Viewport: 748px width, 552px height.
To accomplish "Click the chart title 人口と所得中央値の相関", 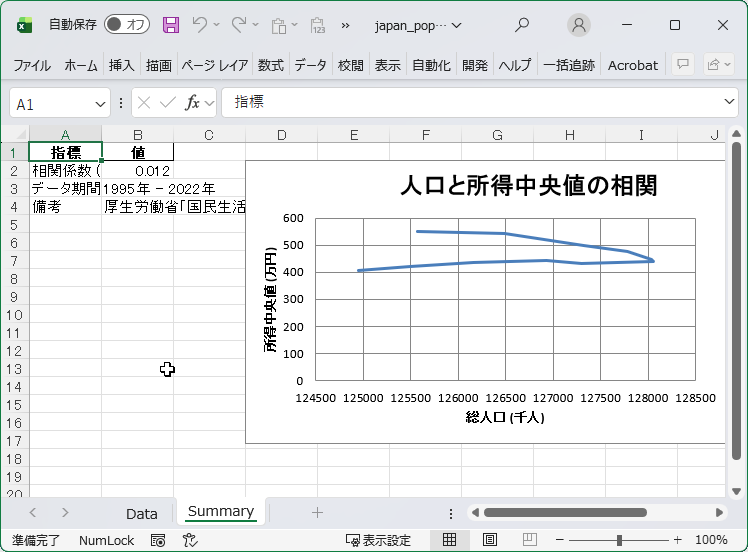I will (x=529, y=186).
